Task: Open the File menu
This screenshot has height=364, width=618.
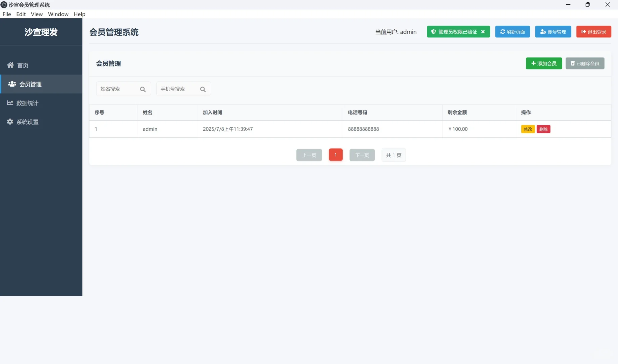Action: (7, 14)
